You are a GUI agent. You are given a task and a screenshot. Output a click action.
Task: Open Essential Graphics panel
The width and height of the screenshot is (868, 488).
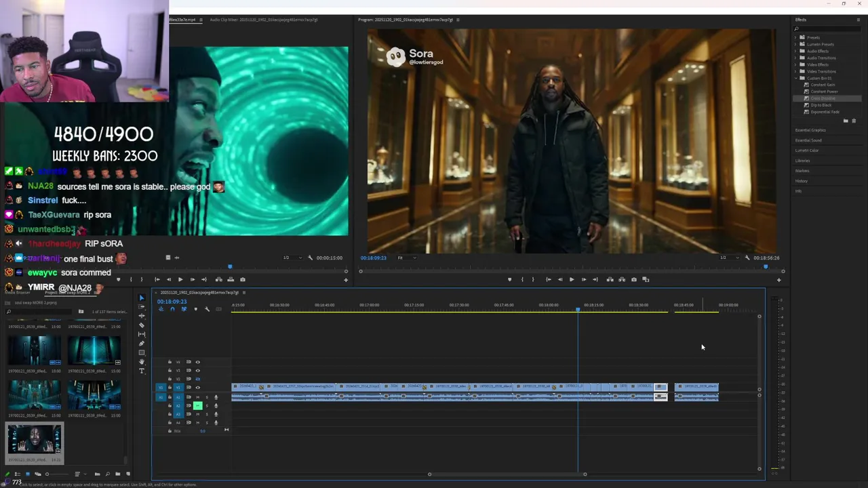click(x=810, y=130)
